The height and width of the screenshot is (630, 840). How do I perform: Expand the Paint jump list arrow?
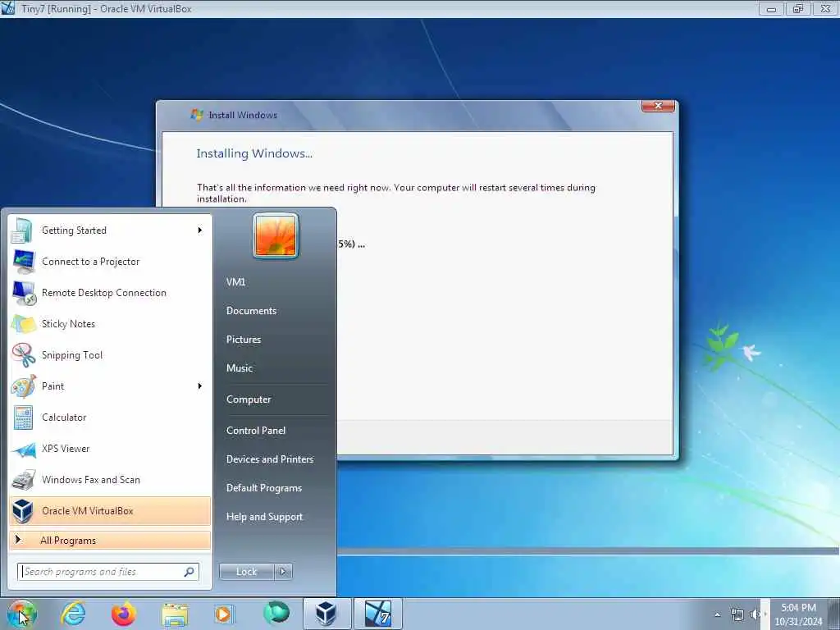200,386
